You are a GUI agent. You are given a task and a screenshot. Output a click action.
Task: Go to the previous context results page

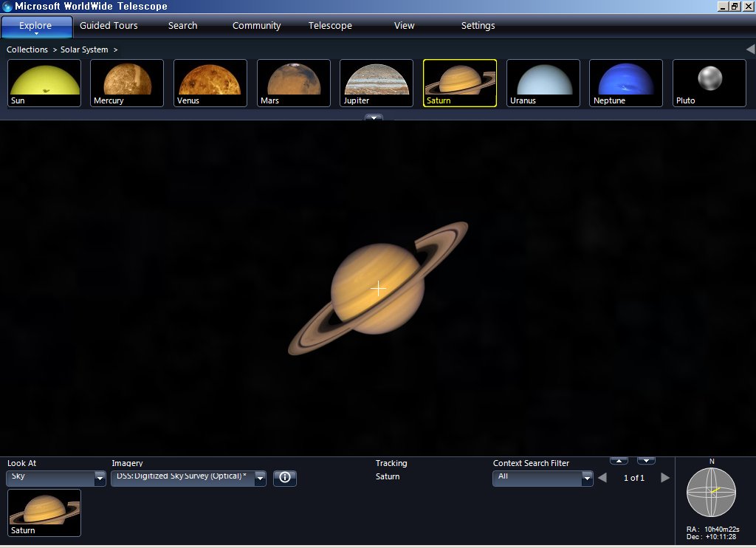[x=602, y=478]
